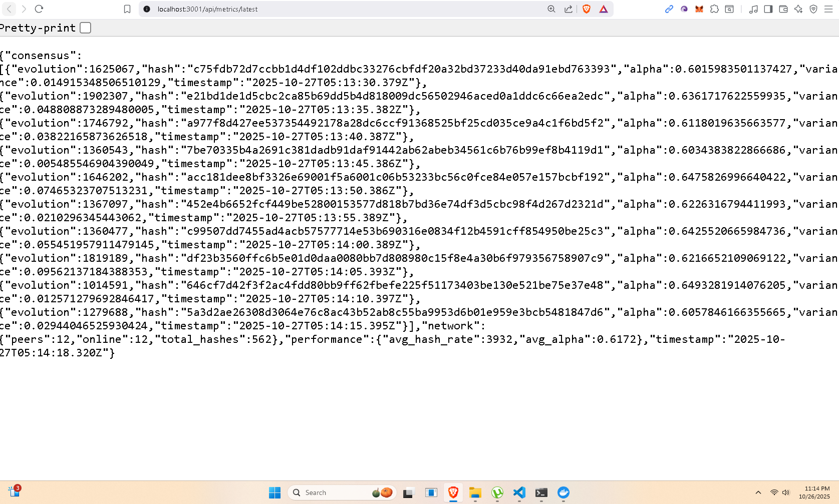Click the Brave Shields lion icon
Viewport: 839px width, 504px height.
tap(587, 9)
